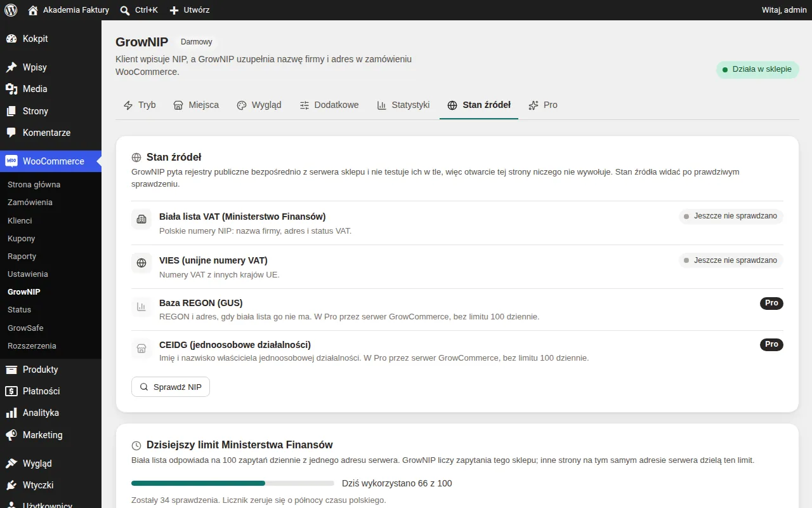Screen dimensions: 812x508
Task: Open GrowSafe submenu link
Action: (x=25, y=328)
